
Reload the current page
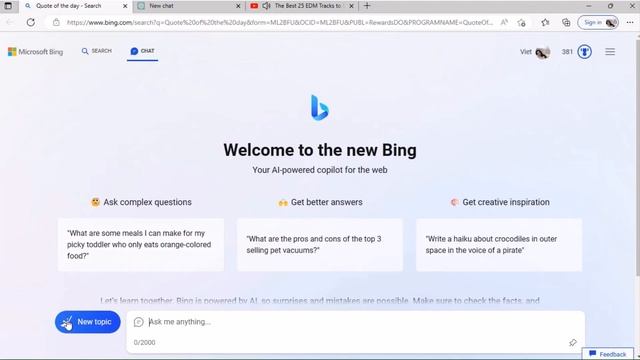point(31,22)
